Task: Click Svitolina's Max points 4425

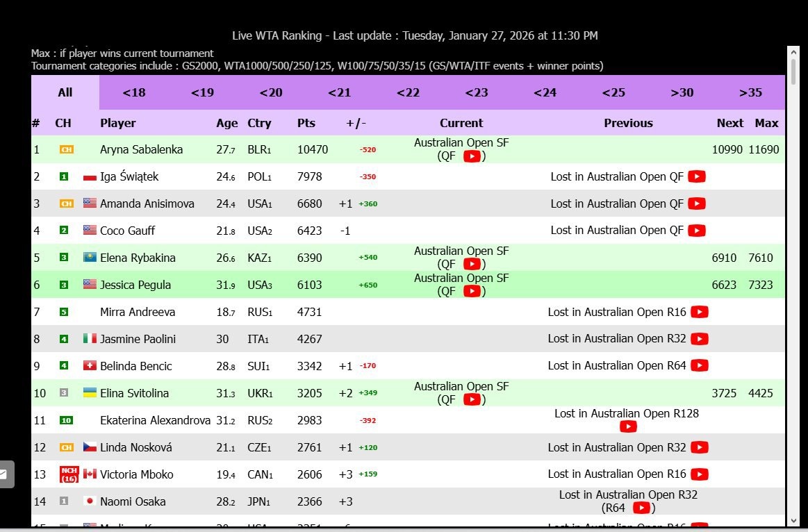Action: [761, 393]
